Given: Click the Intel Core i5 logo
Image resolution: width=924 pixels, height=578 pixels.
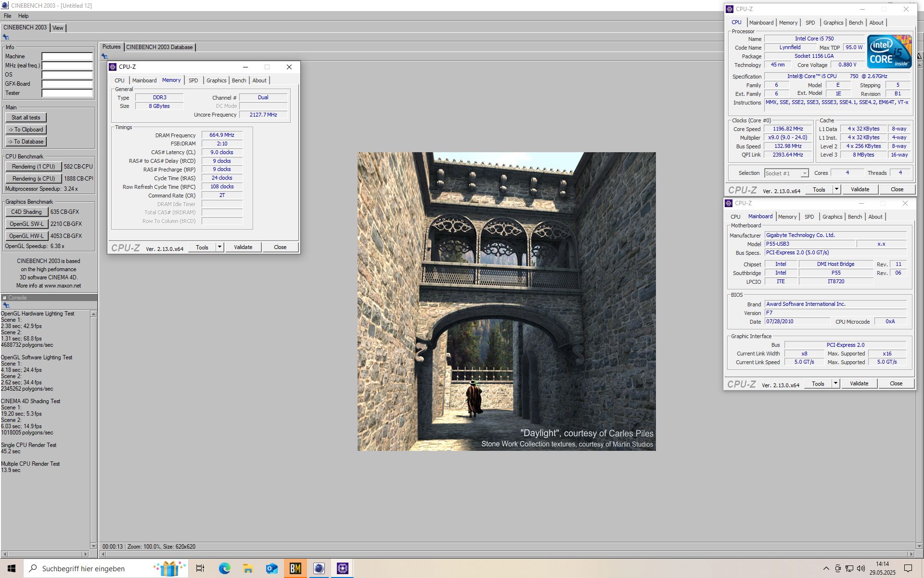Looking at the screenshot, I should pyautogui.click(x=889, y=51).
